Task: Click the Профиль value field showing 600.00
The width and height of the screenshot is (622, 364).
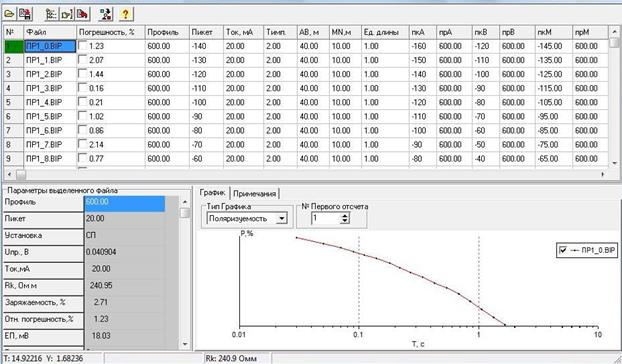Action: click(x=125, y=202)
